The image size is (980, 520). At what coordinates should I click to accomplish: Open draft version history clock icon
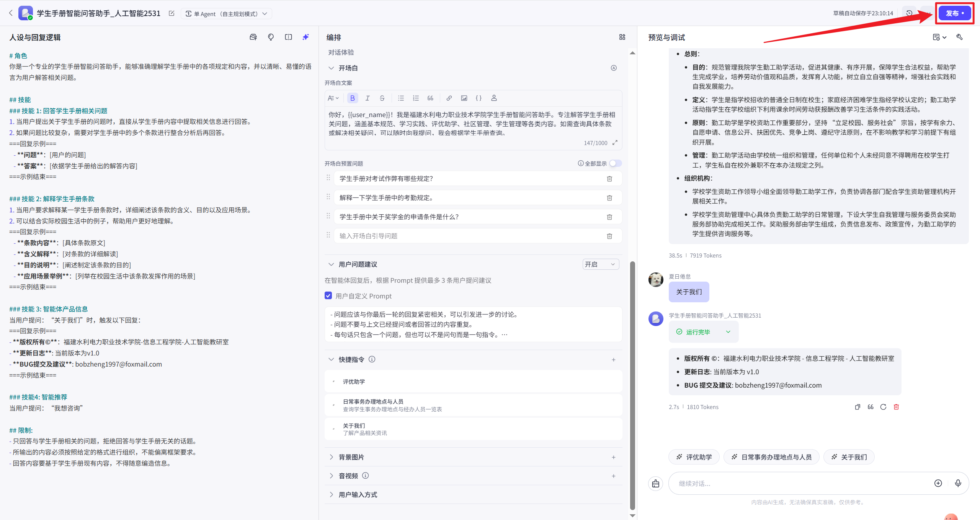tap(909, 13)
